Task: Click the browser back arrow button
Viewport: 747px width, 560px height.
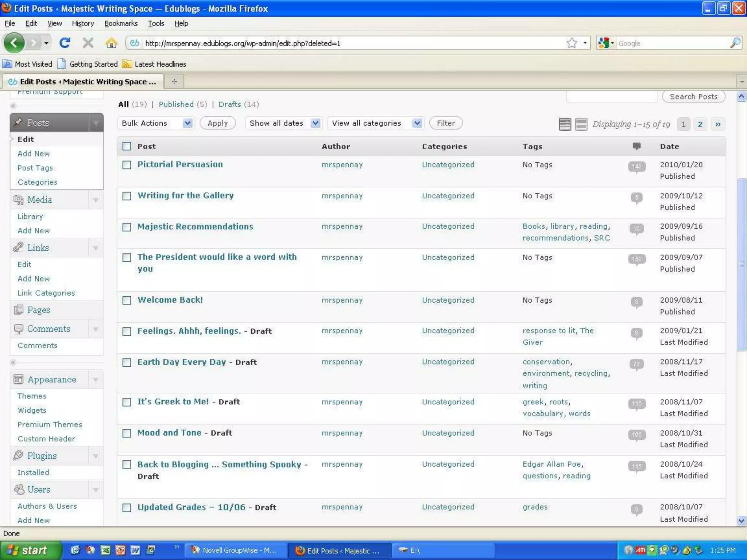Action: pos(14,43)
